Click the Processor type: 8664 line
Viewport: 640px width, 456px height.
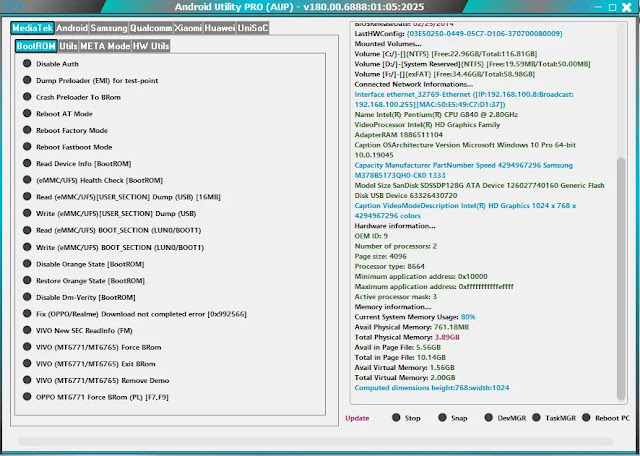point(389,266)
